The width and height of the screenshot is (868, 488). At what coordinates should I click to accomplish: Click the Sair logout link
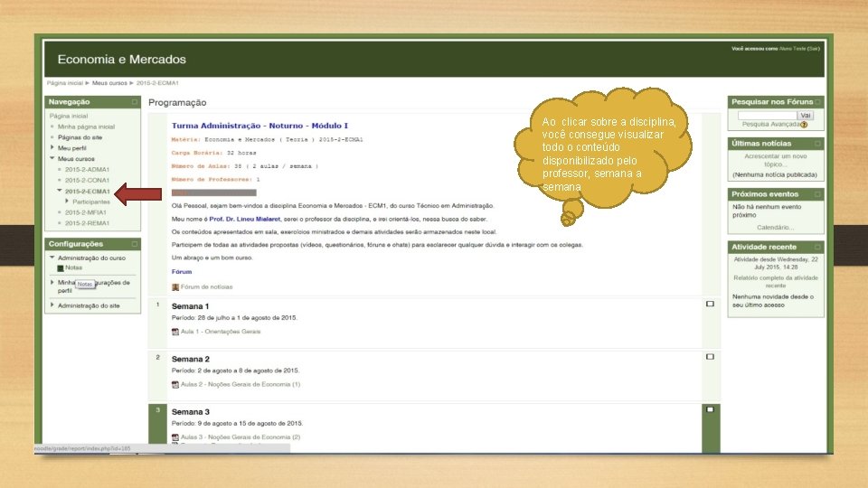pyautogui.click(x=813, y=49)
